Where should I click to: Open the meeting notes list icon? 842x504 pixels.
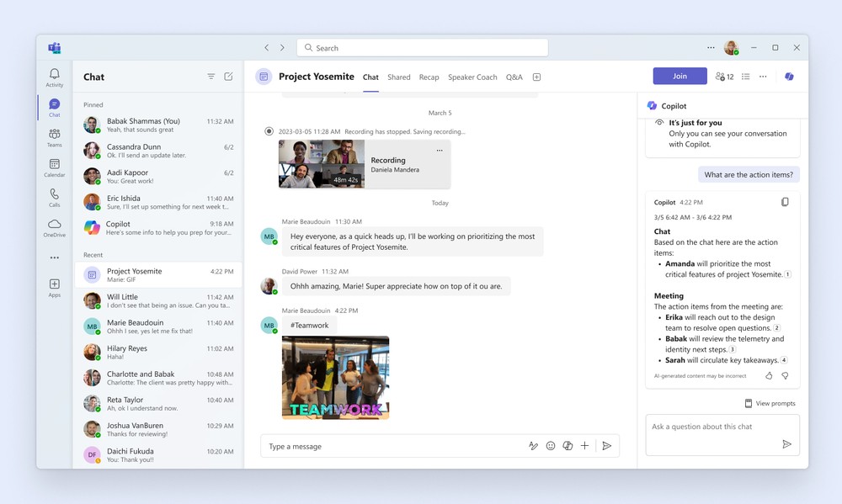pos(746,77)
